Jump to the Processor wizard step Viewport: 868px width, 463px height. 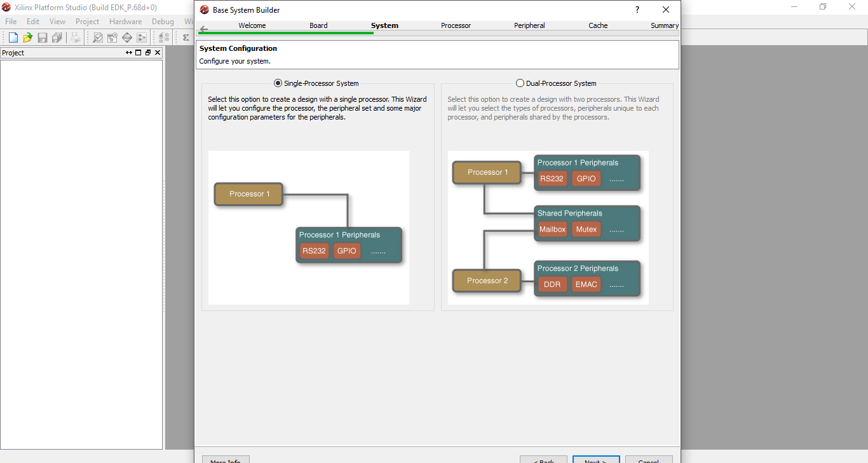(x=456, y=25)
